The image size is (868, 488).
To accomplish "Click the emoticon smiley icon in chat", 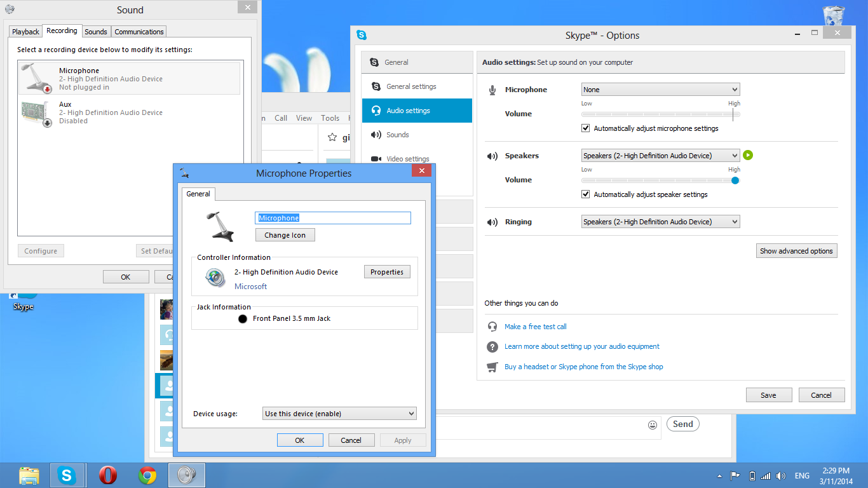I will 652,424.
